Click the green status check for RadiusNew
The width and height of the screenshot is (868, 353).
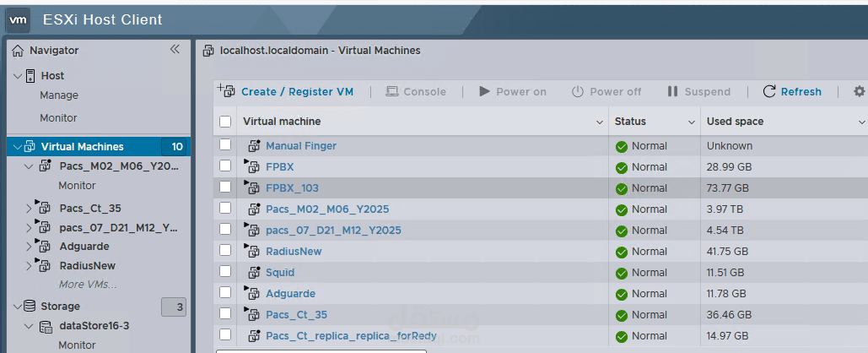(x=622, y=252)
